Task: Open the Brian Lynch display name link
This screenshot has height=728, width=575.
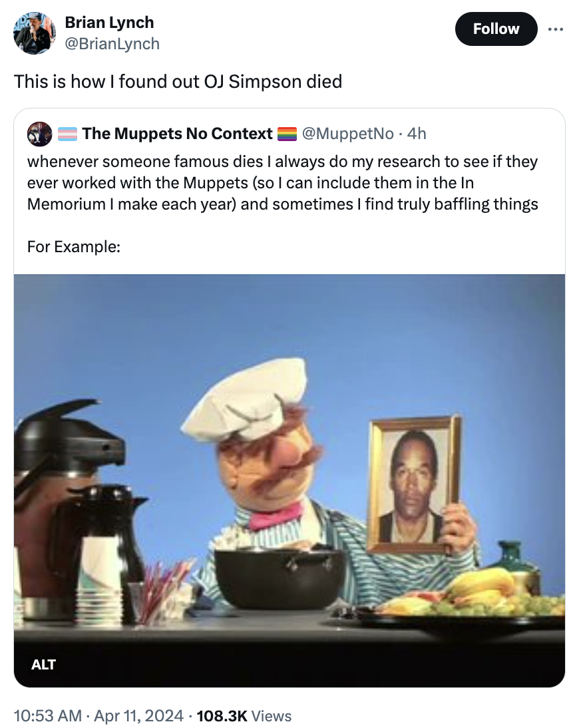Action: click(x=109, y=22)
